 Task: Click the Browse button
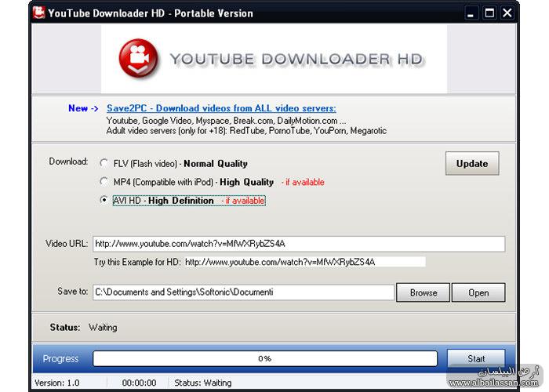pyautogui.click(x=423, y=292)
